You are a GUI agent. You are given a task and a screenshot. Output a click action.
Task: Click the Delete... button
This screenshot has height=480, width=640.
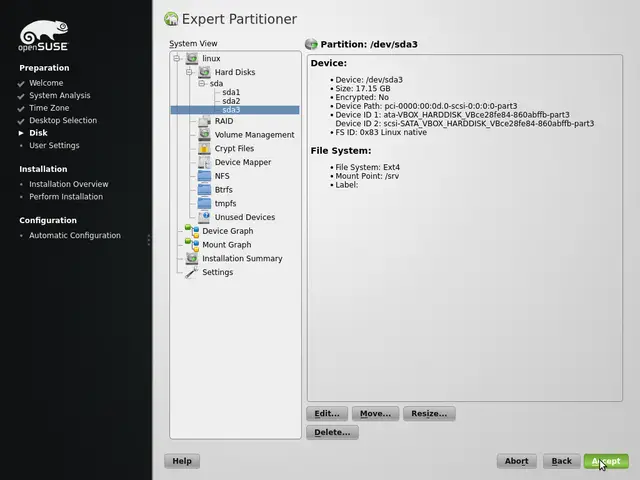(332, 432)
